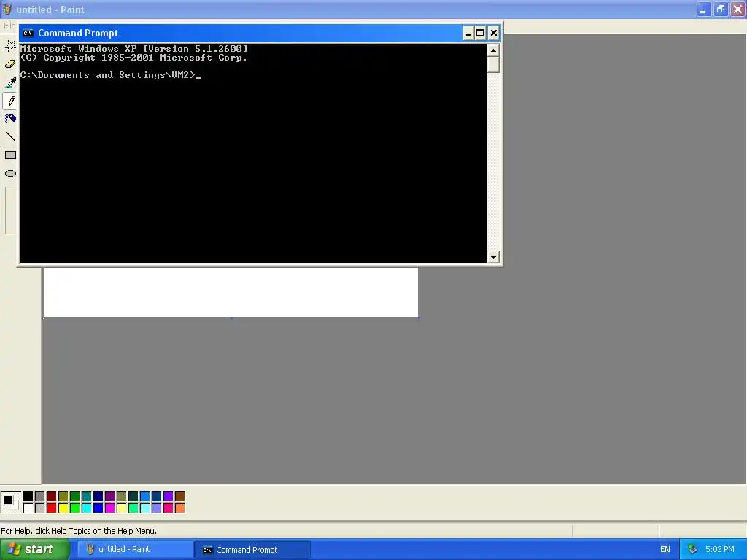Pick the white color swatch
The image size is (747, 560).
coord(28,508)
